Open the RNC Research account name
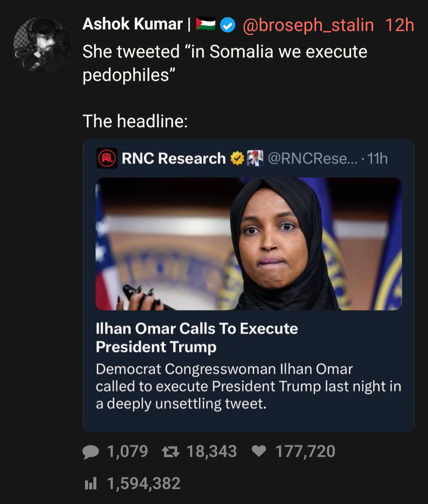428x504 pixels. (174, 158)
